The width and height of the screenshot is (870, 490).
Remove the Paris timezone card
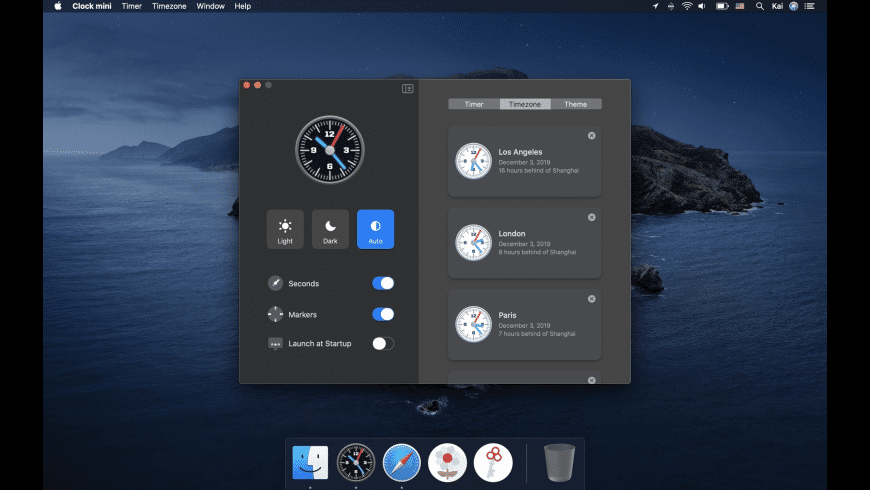coord(591,299)
